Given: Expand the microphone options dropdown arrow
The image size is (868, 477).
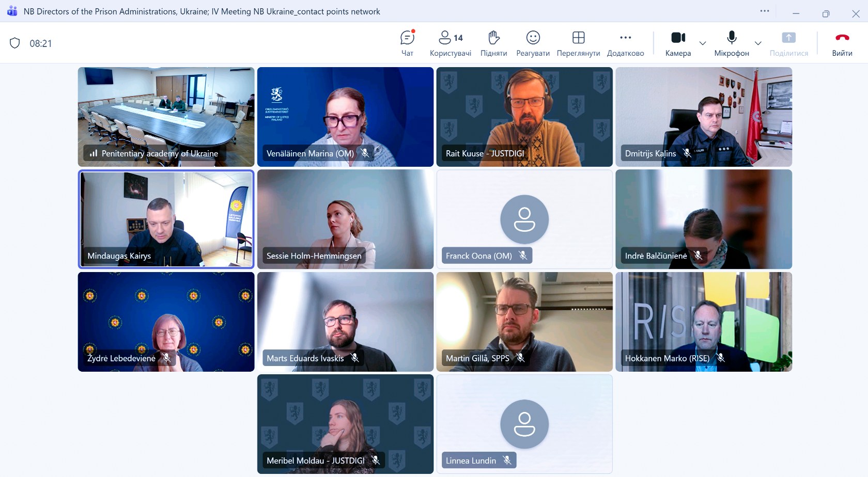Looking at the screenshot, I should [x=758, y=43].
